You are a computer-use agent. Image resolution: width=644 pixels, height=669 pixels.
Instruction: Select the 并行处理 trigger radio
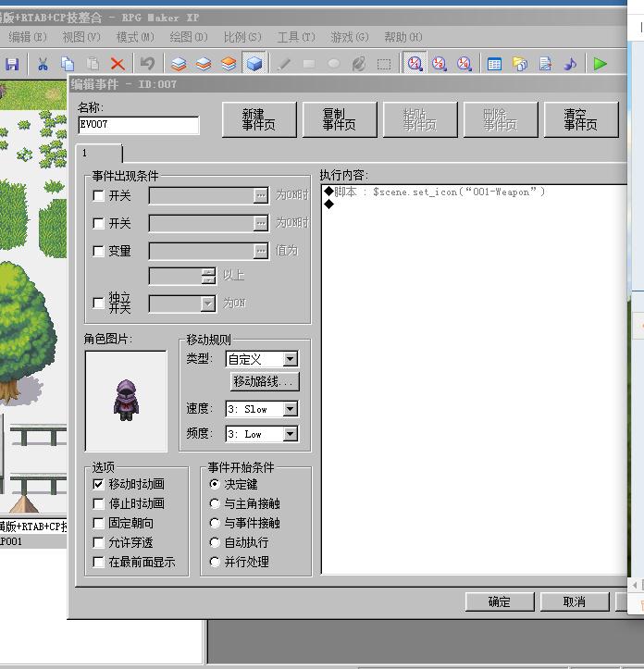(215, 562)
